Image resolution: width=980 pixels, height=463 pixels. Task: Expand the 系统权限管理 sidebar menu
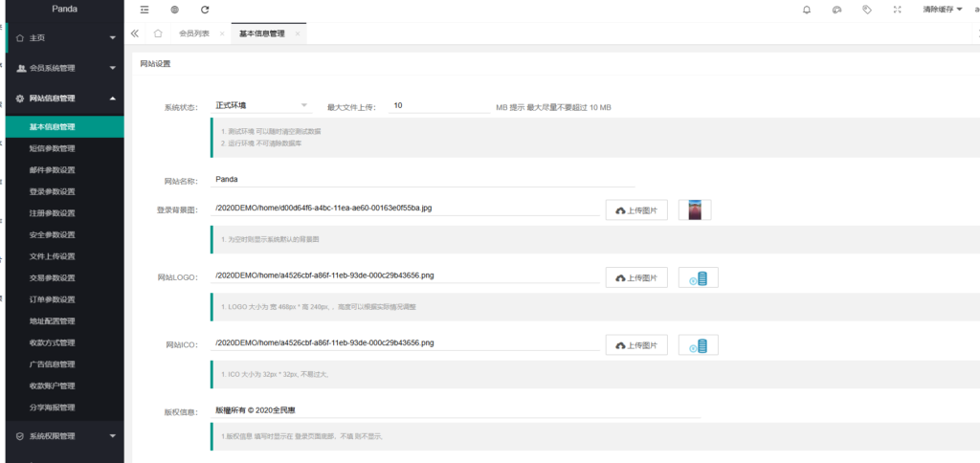pyautogui.click(x=62, y=436)
